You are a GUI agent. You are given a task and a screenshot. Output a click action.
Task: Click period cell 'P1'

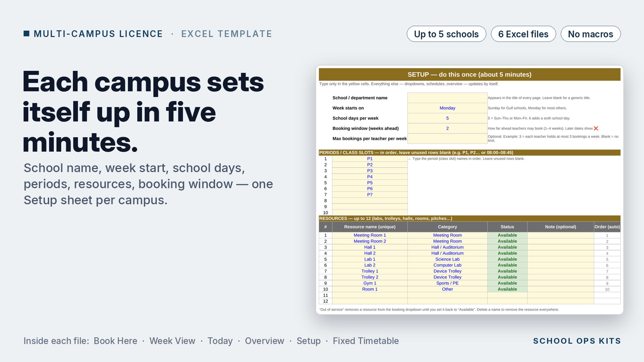(x=370, y=159)
